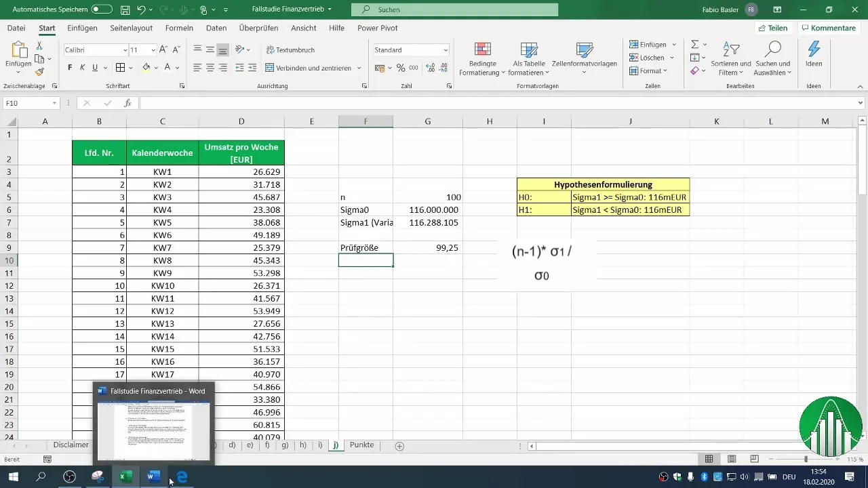The width and height of the screenshot is (868, 488).
Task: Open the Power Pivot tab
Action: 377,28
